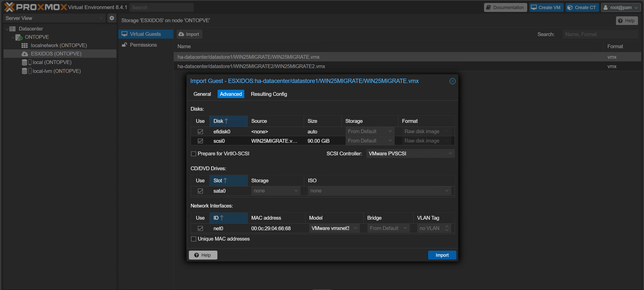644x290 pixels.
Task: Uncheck Use for efidisk0
Action: pos(200,132)
